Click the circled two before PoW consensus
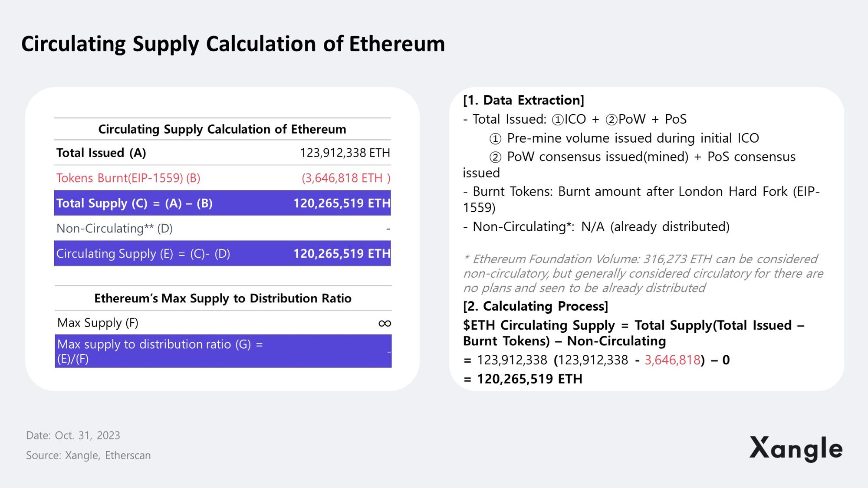 pyautogui.click(x=495, y=157)
